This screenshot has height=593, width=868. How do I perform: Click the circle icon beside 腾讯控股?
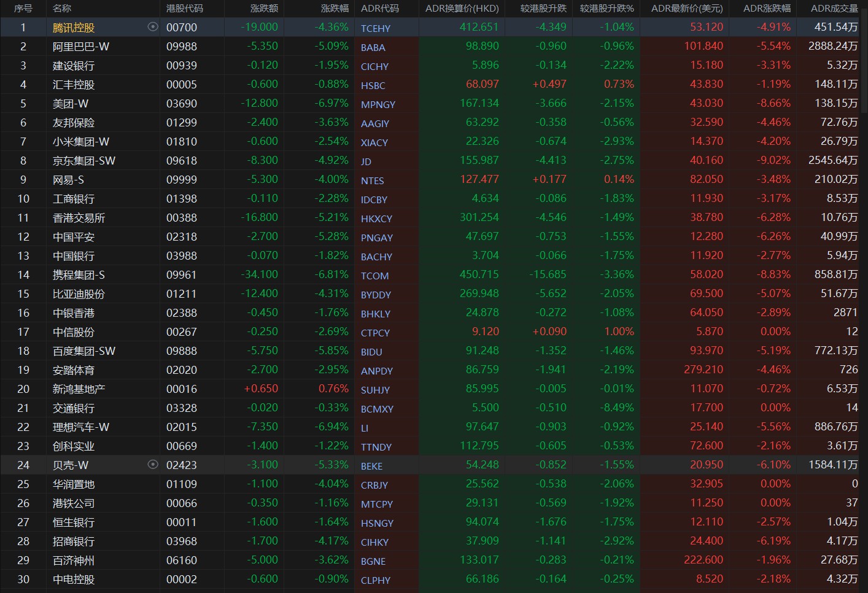153,27
